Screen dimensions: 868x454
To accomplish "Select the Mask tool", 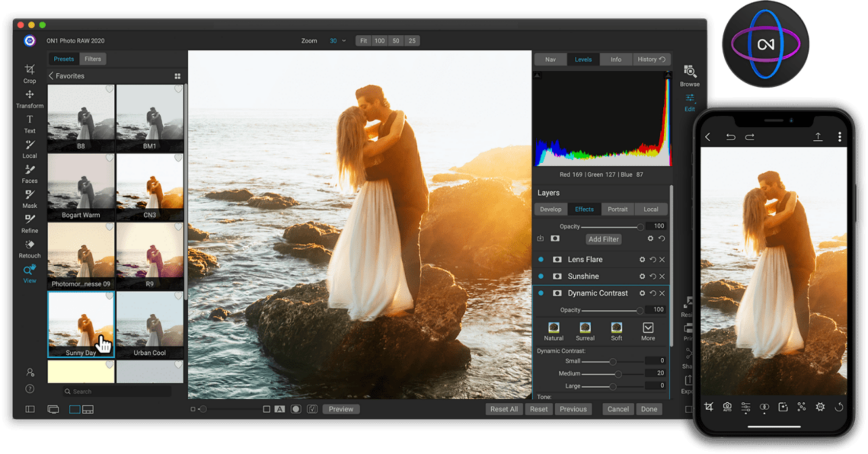I will 29,199.
